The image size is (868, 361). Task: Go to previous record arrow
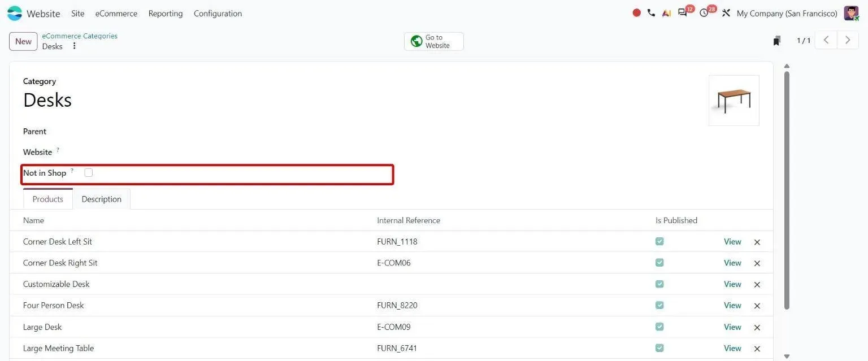point(826,40)
